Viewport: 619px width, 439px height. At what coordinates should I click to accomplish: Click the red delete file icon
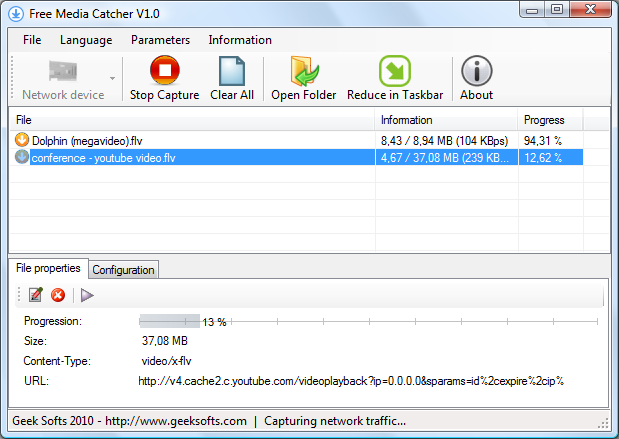click(58, 295)
